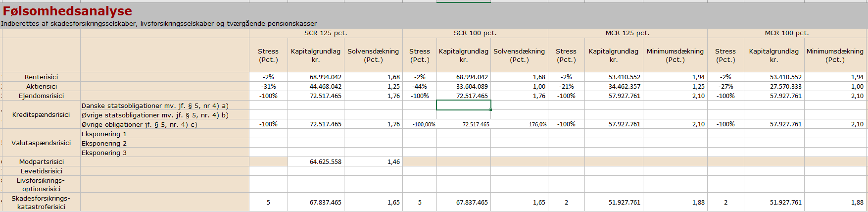
Task: Click the Eksponering 2 cell
Action: (x=104, y=143)
